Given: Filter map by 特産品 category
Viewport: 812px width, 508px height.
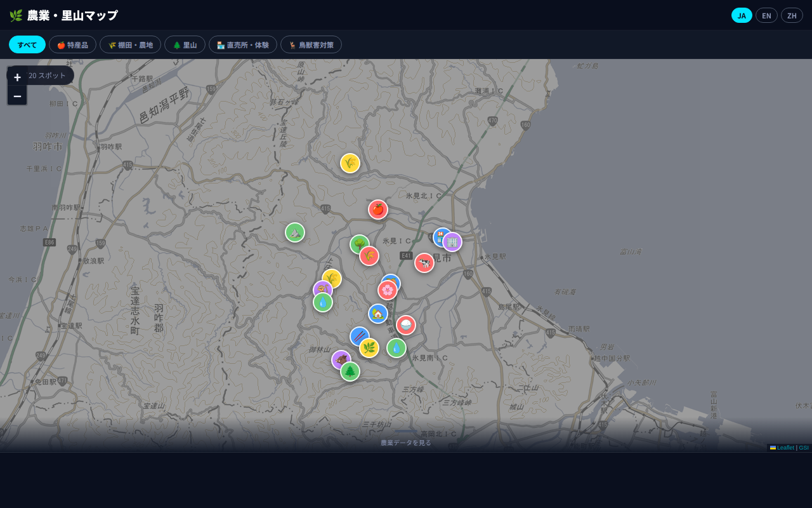Looking at the screenshot, I should (72, 44).
